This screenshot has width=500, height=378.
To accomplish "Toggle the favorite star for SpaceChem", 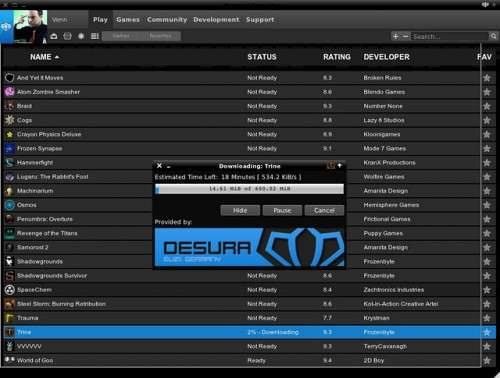I will [x=487, y=290].
